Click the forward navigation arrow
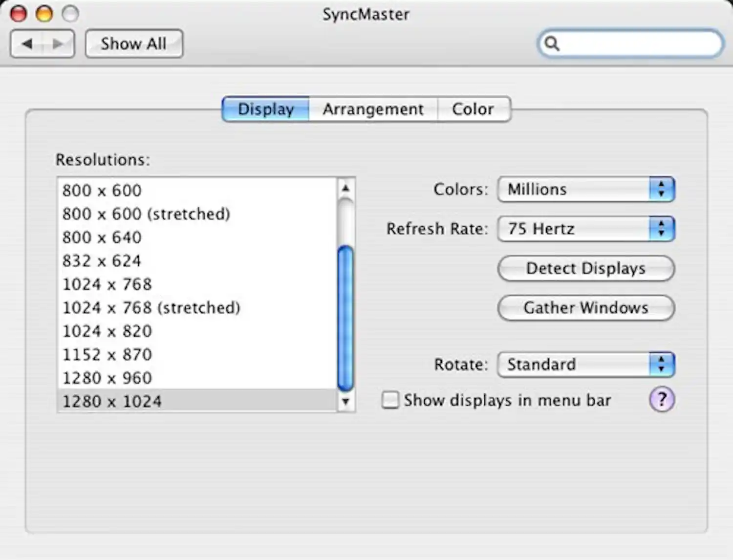 coord(58,43)
